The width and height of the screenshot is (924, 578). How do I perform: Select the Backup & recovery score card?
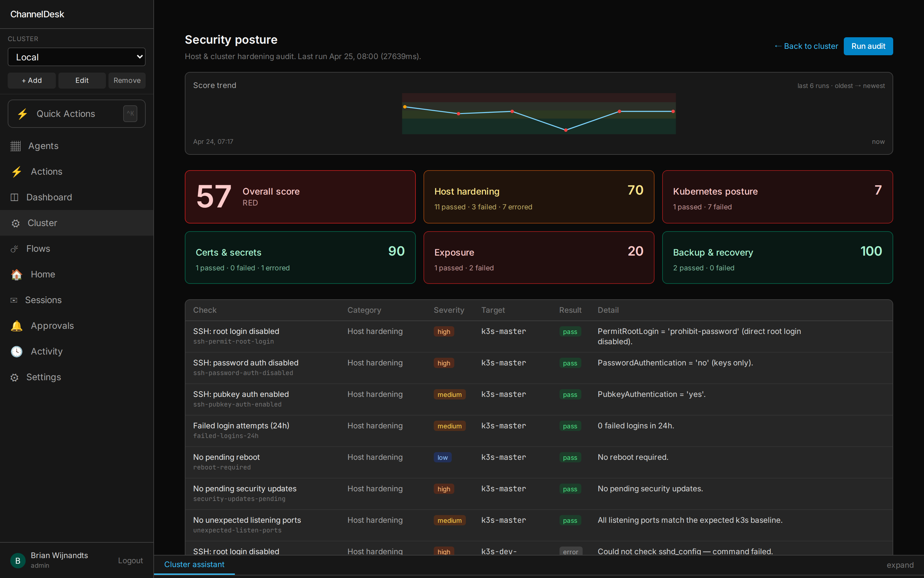777,258
